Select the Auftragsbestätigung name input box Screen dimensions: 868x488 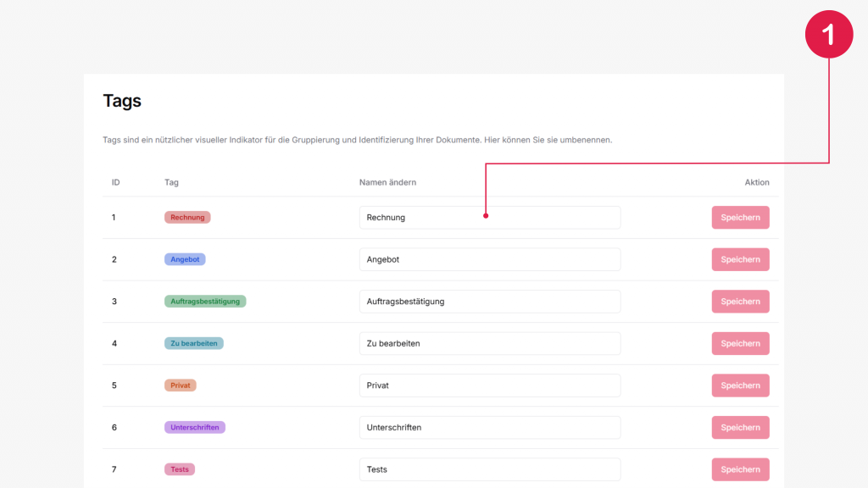(x=489, y=302)
